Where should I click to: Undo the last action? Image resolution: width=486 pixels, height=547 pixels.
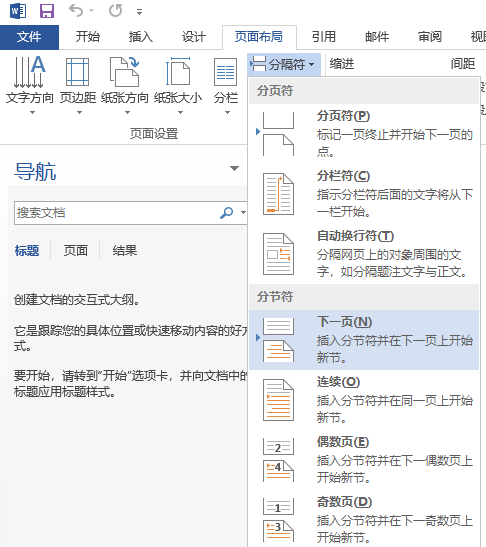(x=76, y=10)
